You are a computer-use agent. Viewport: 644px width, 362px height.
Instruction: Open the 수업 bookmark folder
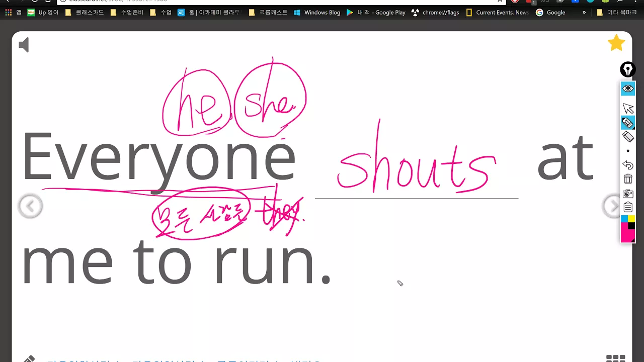coord(160,13)
